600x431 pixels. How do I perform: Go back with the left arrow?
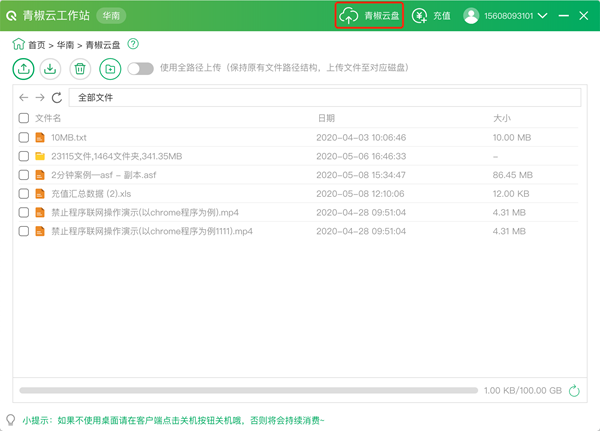click(24, 98)
